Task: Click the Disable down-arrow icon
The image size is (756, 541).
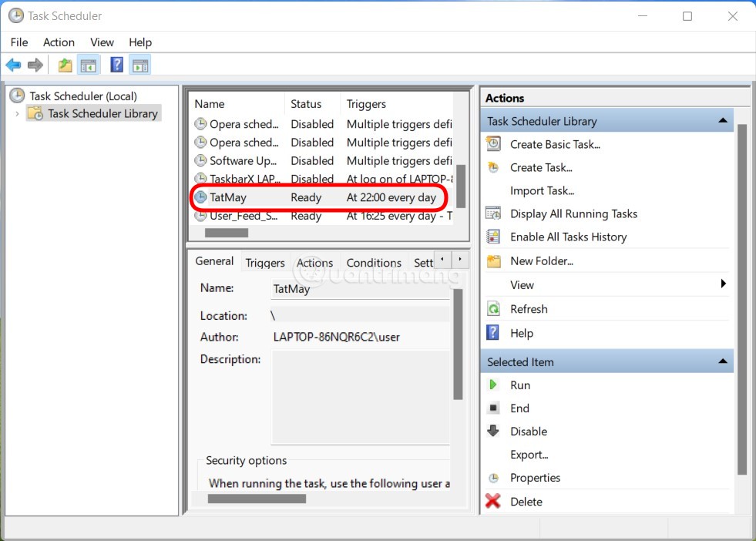Action: (x=492, y=431)
